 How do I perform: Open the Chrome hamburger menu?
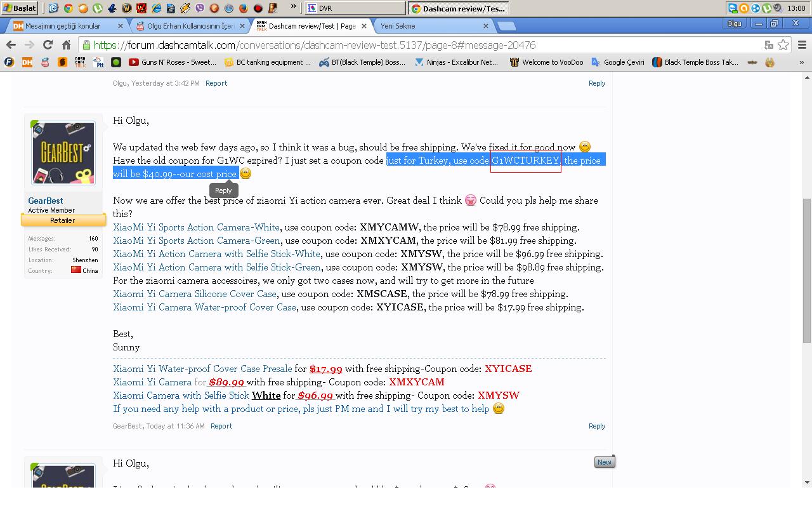click(802, 44)
